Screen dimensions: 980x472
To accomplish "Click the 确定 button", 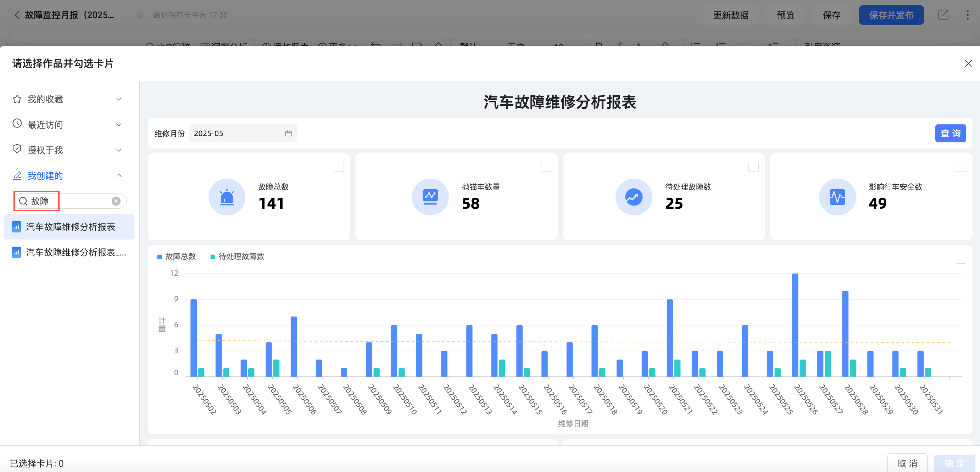I will (954, 463).
